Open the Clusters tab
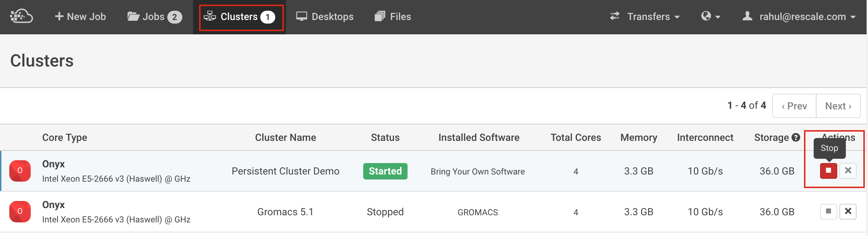Viewport: 868px width, 236px height. (x=240, y=16)
